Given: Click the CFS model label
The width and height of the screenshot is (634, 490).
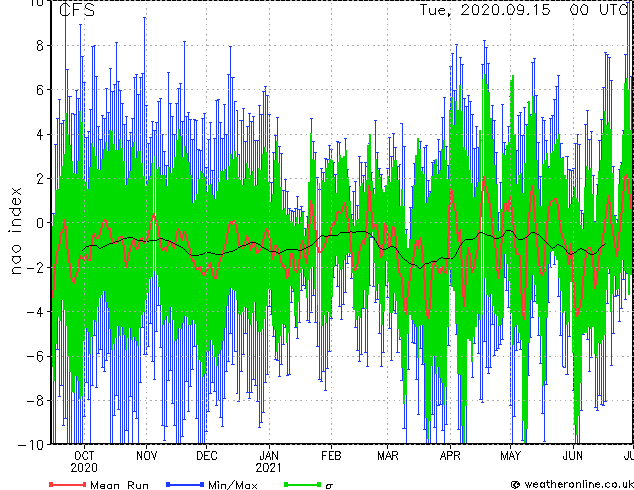Looking at the screenshot, I should coord(77,10).
